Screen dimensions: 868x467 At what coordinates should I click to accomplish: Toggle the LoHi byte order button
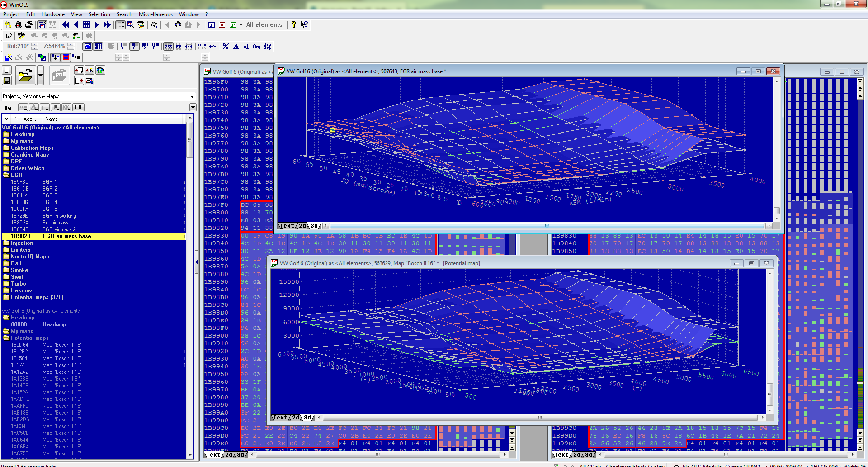(x=202, y=46)
